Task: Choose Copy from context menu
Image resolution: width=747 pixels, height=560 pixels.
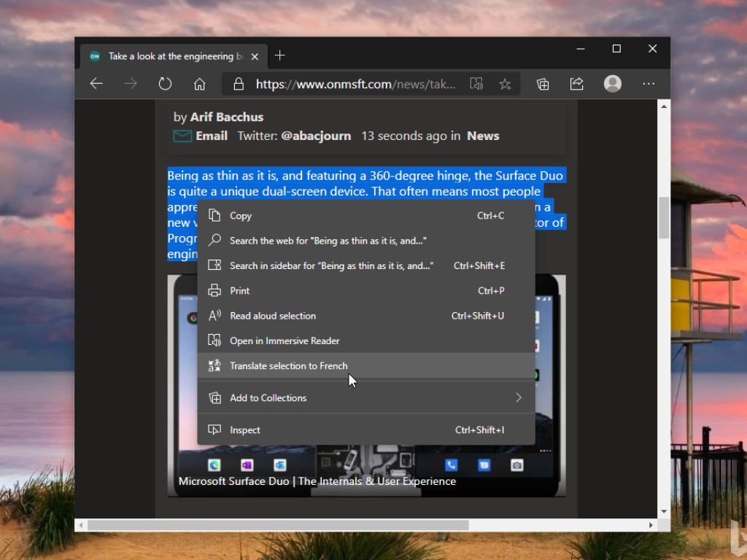Action: (x=366, y=216)
